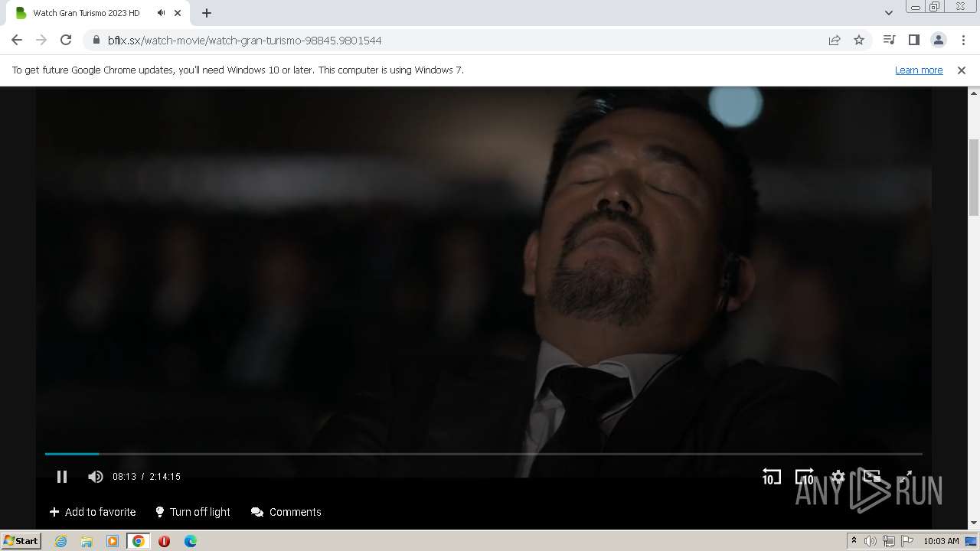Go back to the previous page
This screenshot has height=551, width=980.
point(17,40)
